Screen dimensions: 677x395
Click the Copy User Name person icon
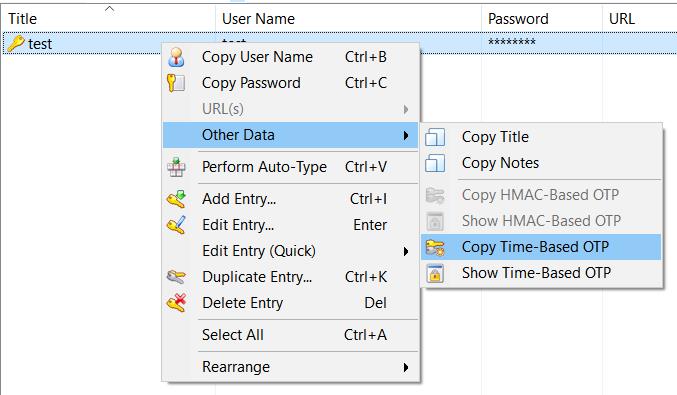point(176,57)
